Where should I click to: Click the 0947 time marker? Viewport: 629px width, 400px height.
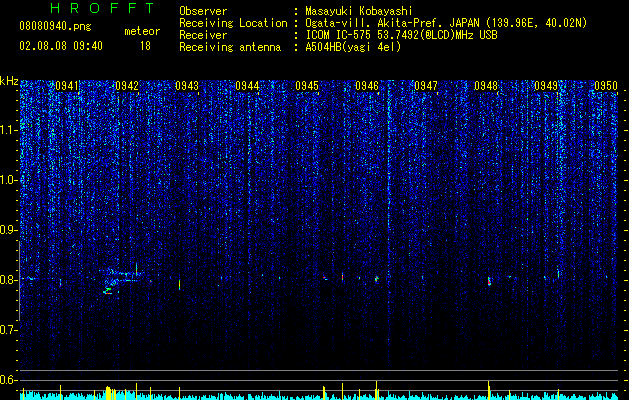coord(426,86)
